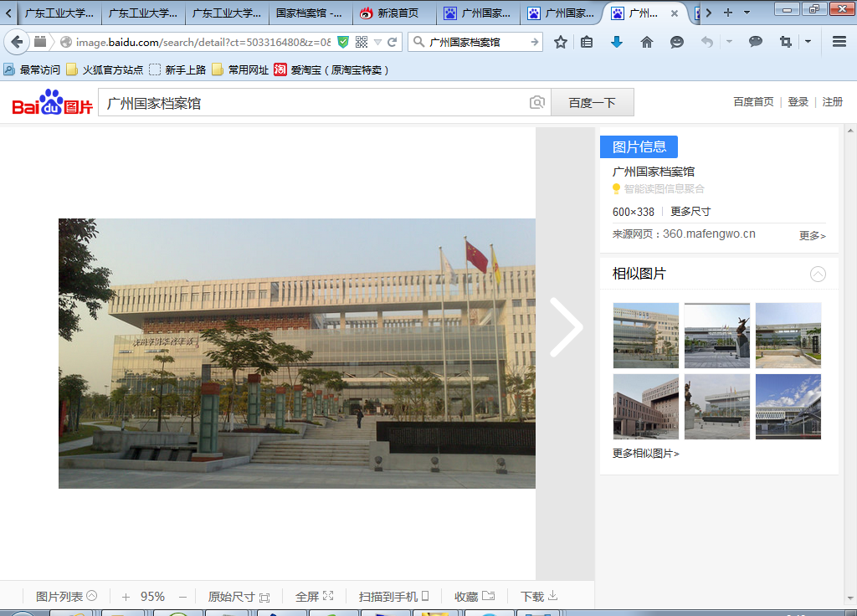This screenshot has width=857, height=616.
Task: Reload the page with refresh icon
Action: [392, 42]
